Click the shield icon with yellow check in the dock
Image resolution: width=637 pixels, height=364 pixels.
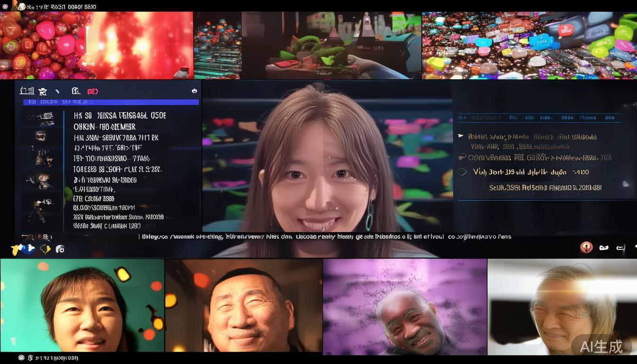pyautogui.click(x=45, y=248)
